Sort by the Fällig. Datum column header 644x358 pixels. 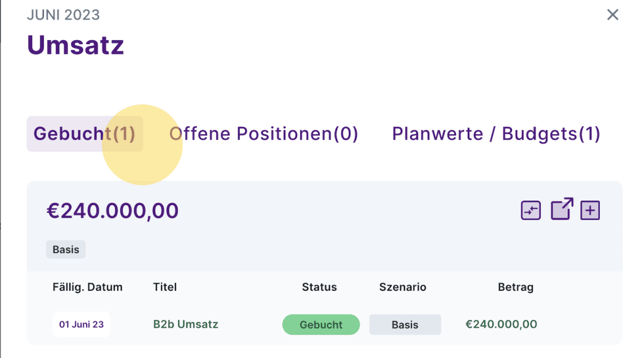click(x=87, y=287)
